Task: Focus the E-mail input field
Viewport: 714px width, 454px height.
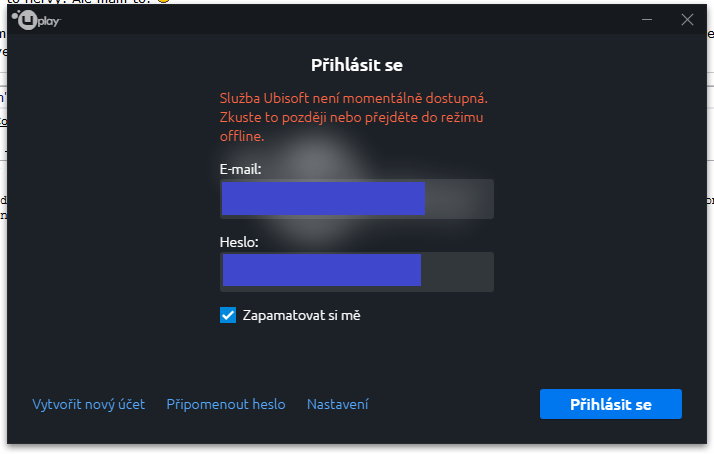Action: coord(357,199)
